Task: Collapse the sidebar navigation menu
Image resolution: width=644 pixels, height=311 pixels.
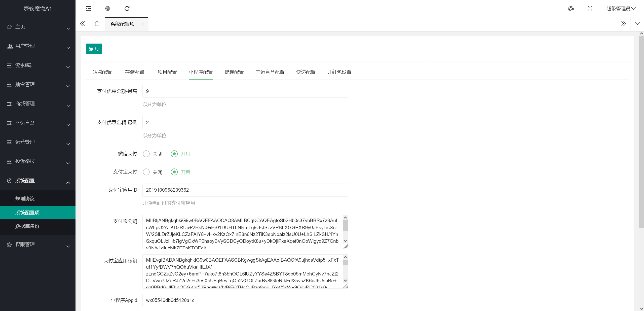Action: pos(88,8)
